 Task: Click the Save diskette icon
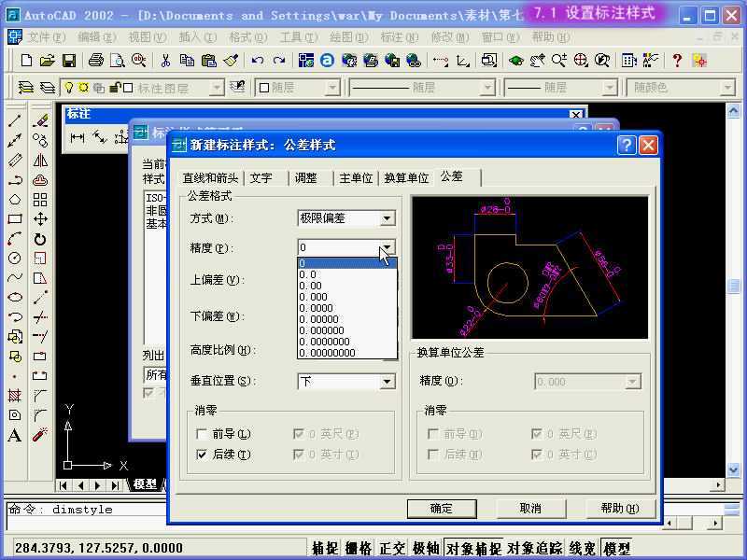(68, 61)
